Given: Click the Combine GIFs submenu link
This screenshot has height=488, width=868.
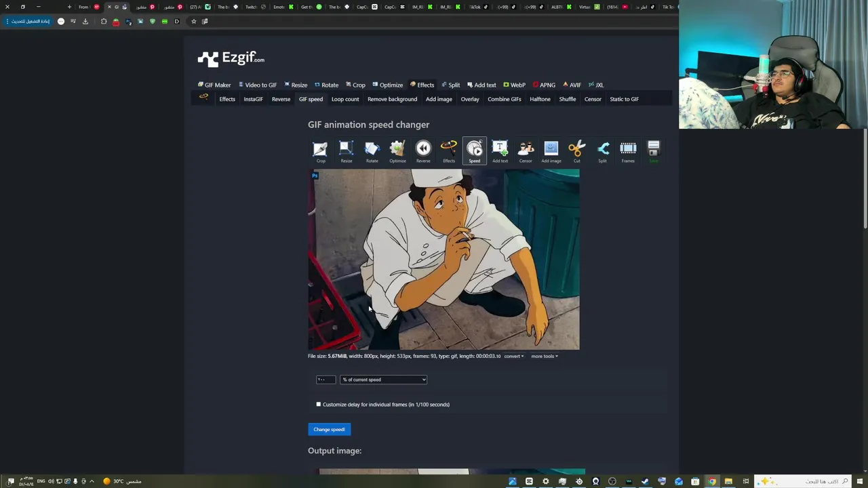Looking at the screenshot, I should click(x=505, y=99).
